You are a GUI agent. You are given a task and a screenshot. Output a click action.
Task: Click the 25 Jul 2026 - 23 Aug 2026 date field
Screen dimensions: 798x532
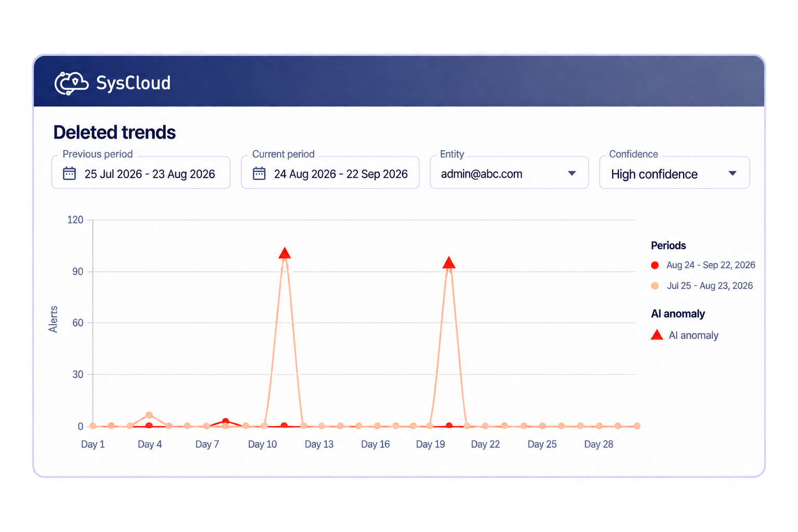coord(141,173)
